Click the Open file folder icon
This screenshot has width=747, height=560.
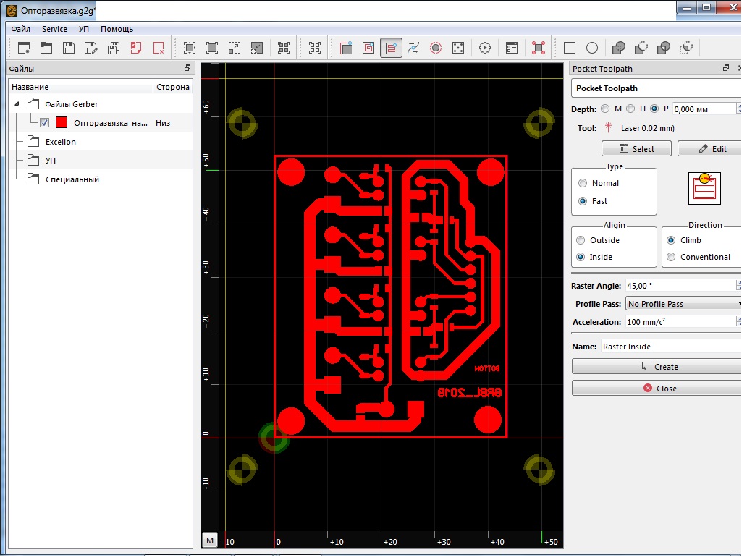click(46, 48)
